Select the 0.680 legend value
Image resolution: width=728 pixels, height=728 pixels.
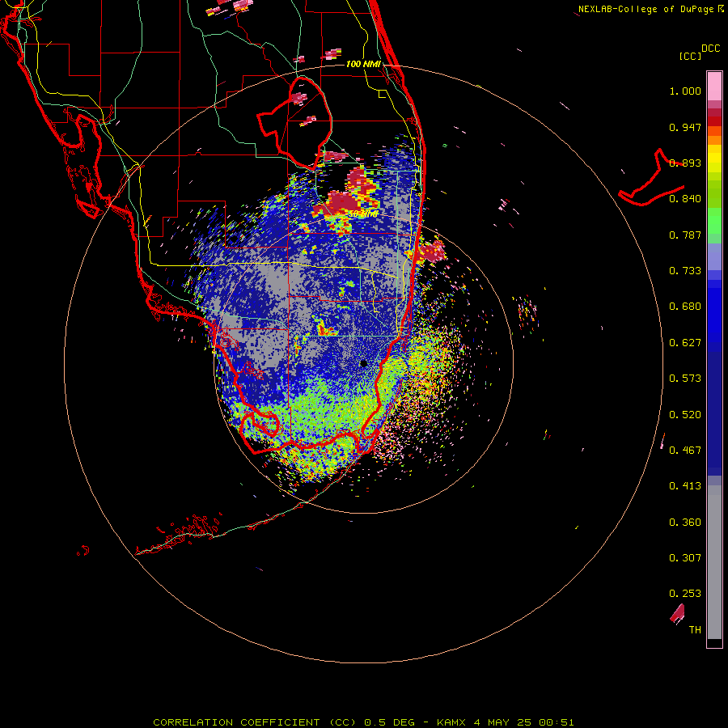[x=685, y=307]
